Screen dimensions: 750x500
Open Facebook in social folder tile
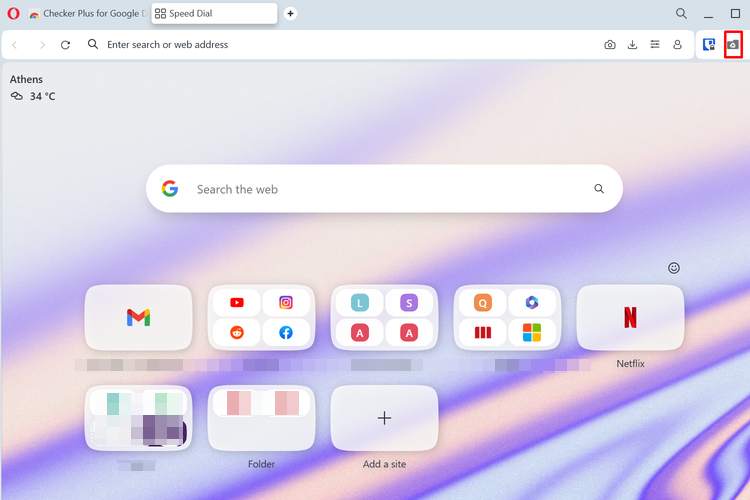(286, 332)
